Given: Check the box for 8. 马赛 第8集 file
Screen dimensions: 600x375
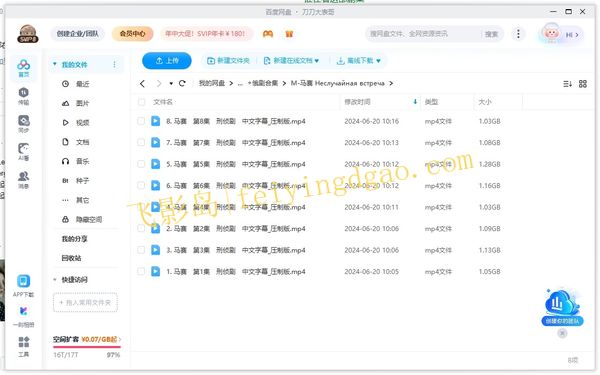Looking at the screenshot, I should tap(141, 121).
